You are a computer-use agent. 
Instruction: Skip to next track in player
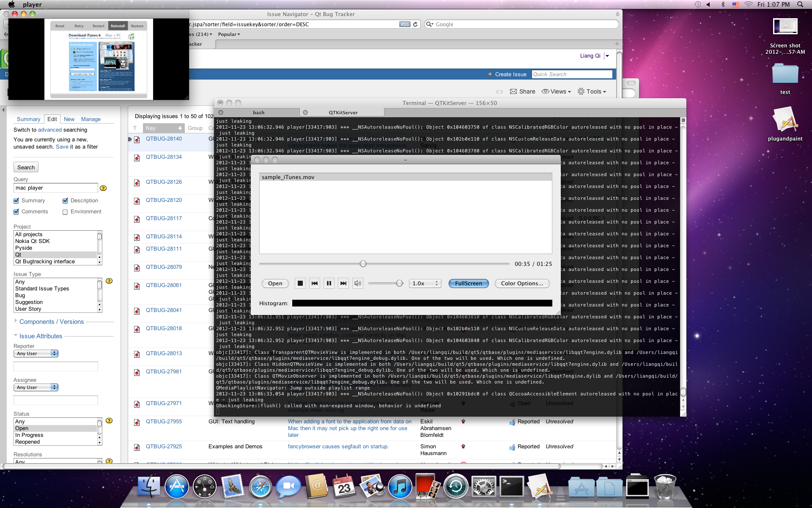pyautogui.click(x=343, y=283)
